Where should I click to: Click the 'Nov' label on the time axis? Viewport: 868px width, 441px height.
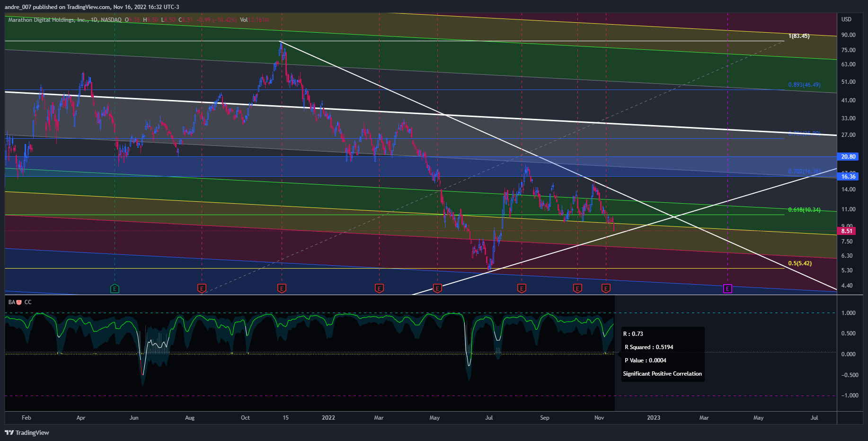[x=599, y=418]
